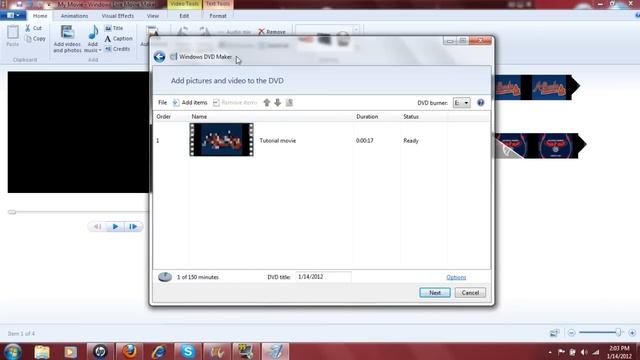Switch to the View ribbon tab

click(153, 16)
